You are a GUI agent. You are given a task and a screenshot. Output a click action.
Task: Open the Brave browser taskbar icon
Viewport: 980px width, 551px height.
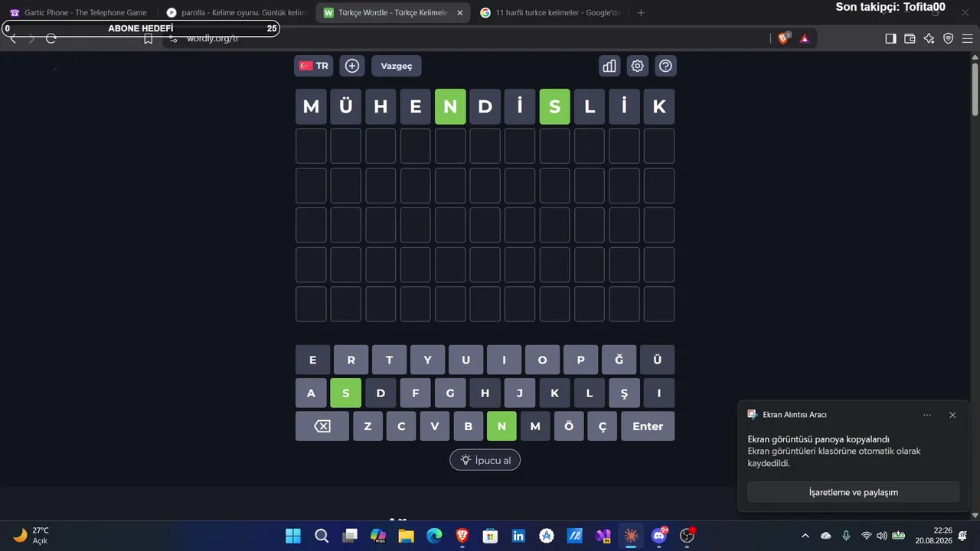tap(462, 536)
